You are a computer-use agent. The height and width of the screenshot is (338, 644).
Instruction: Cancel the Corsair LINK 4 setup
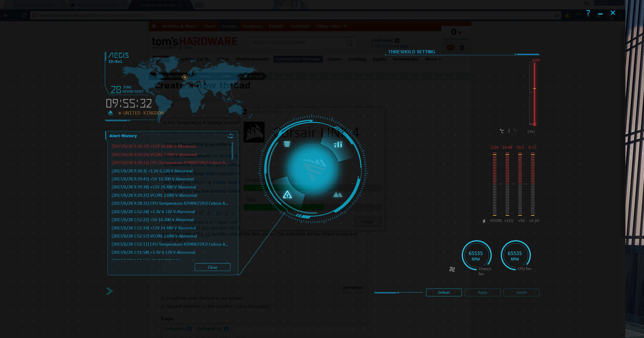click(368, 222)
